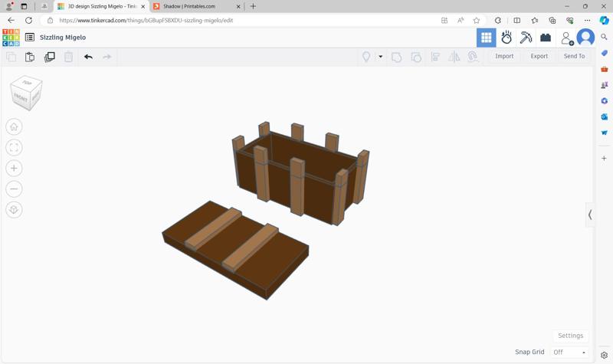The image size is (613, 364).
Task: Zoom in with the plus button
Action: [14, 169]
